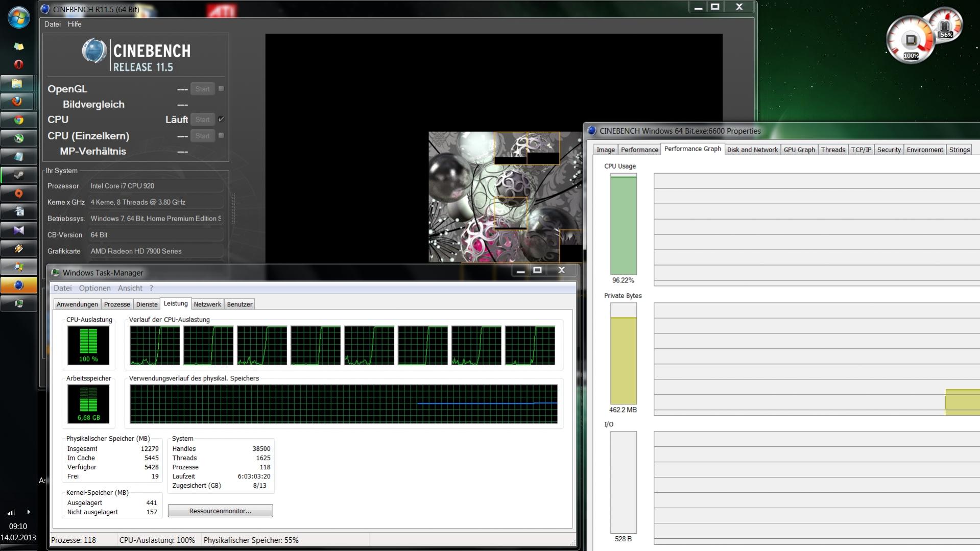Open the Strings tab
980x551 pixels.
click(x=959, y=150)
